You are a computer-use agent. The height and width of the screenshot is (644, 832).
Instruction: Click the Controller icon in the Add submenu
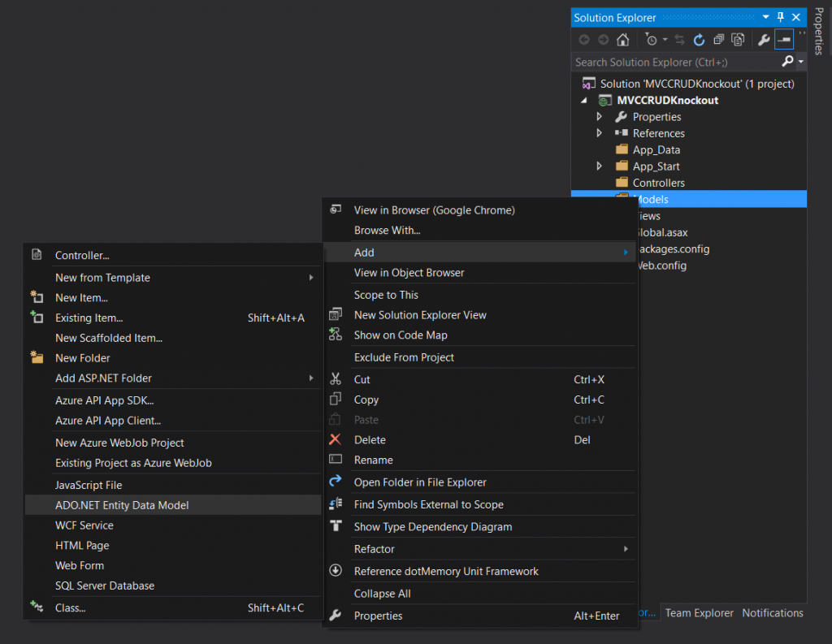37,255
